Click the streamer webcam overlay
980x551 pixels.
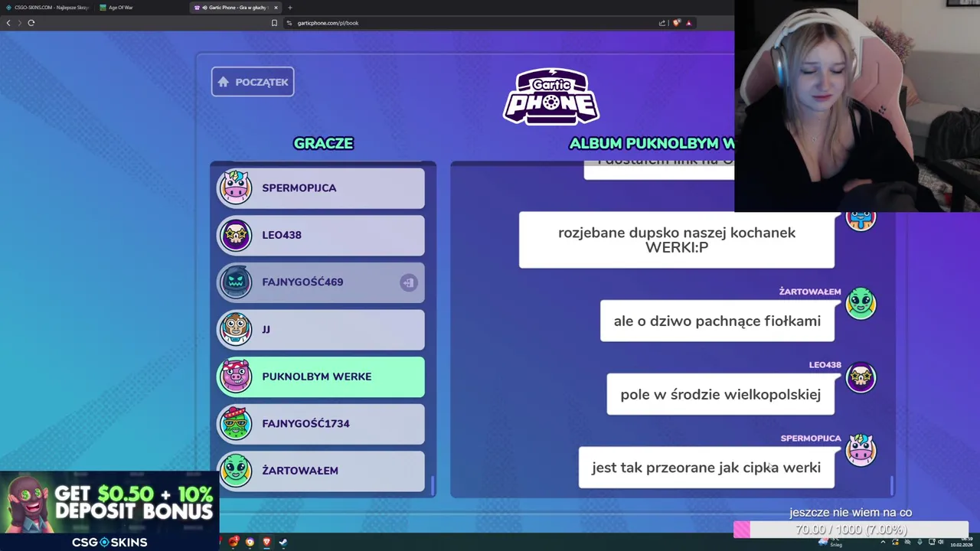coord(857,106)
